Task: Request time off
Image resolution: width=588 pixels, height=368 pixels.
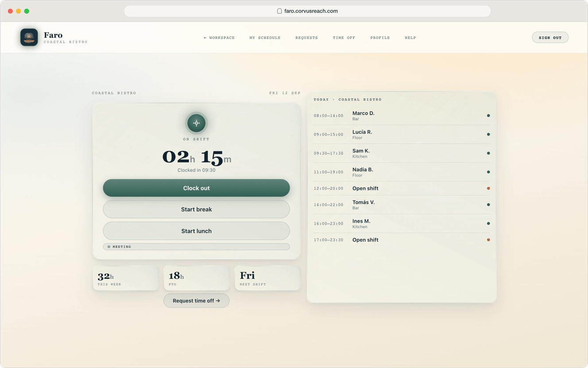Action: [196, 301]
